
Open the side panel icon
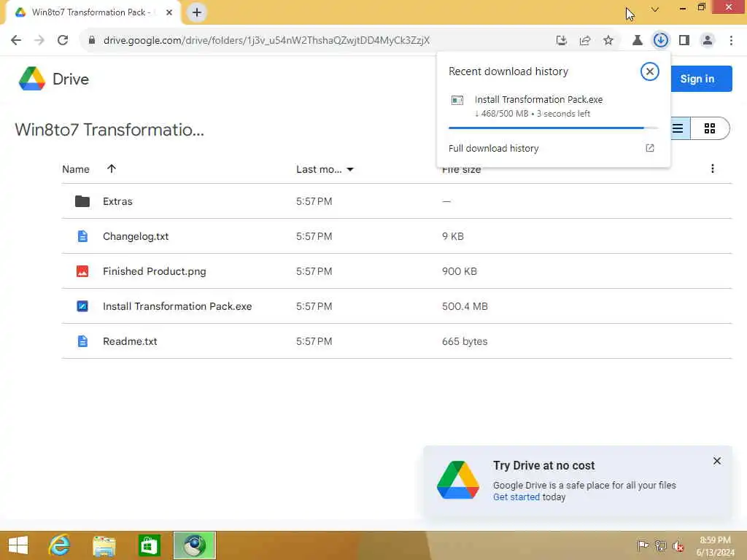[684, 40]
